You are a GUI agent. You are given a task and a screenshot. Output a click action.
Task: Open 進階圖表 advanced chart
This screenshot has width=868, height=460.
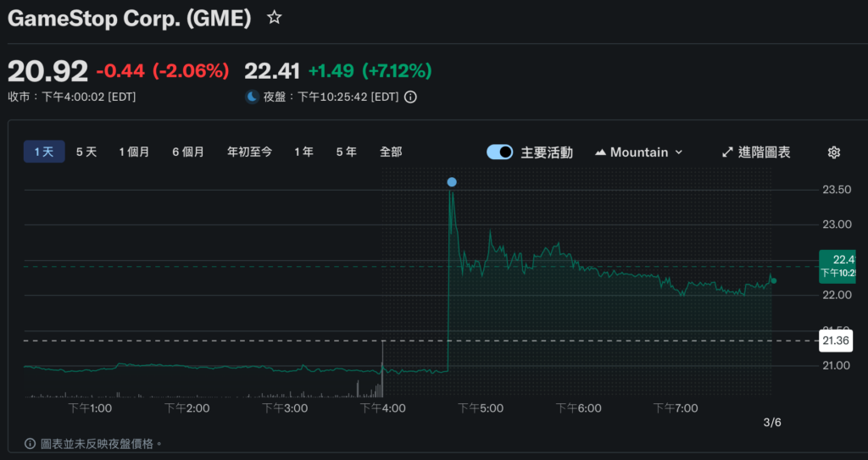(756, 152)
